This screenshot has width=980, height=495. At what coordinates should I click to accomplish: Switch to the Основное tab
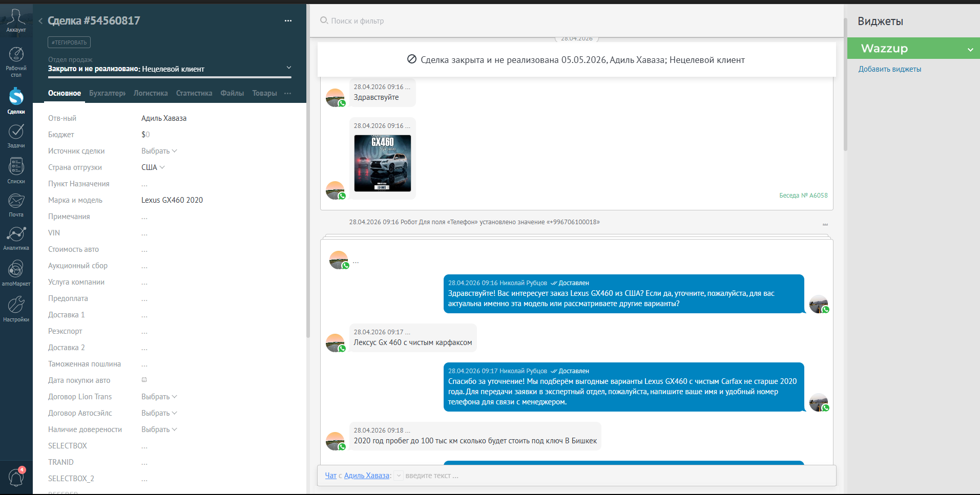(65, 93)
